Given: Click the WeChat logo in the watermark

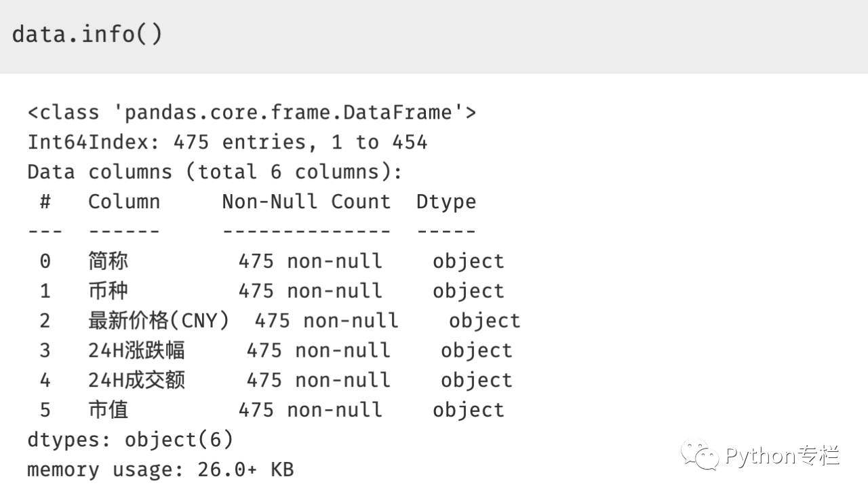Looking at the screenshot, I should 701,455.
